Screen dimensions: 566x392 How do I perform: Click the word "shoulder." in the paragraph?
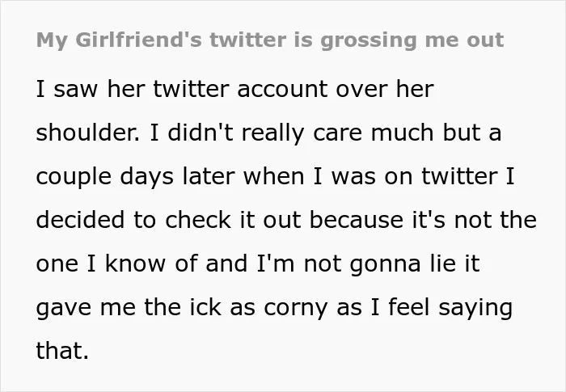tap(87, 132)
